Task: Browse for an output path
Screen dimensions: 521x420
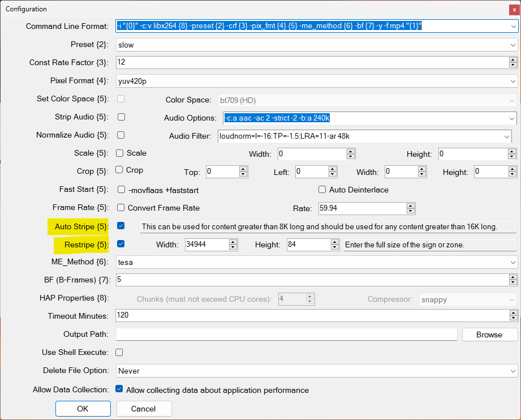Action: (489, 335)
